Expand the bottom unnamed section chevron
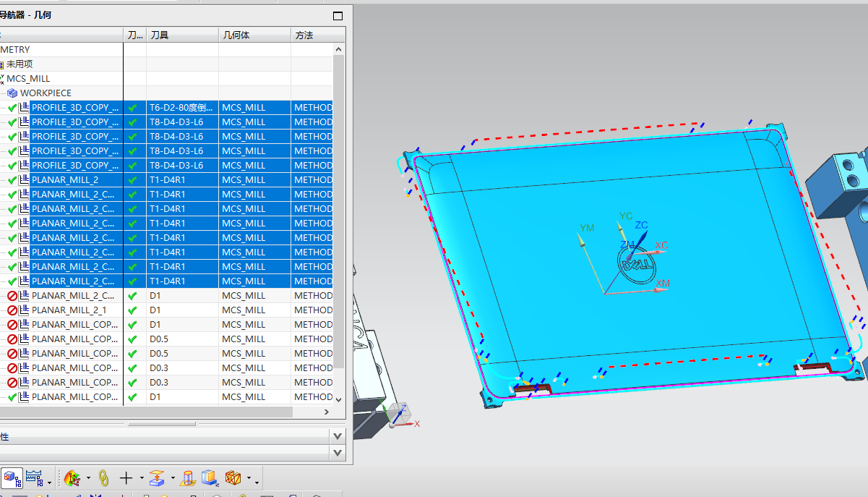 click(x=338, y=453)
